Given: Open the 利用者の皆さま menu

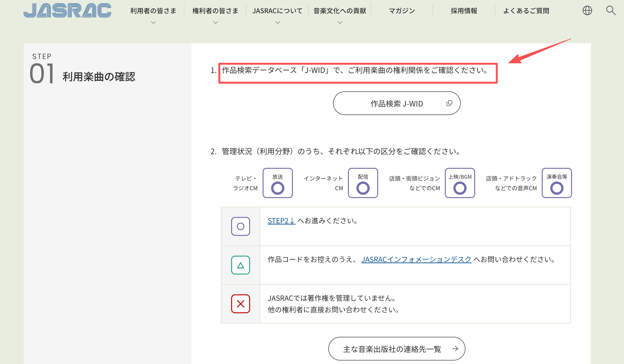Looking at the screenshot, I should coord(153,11).
